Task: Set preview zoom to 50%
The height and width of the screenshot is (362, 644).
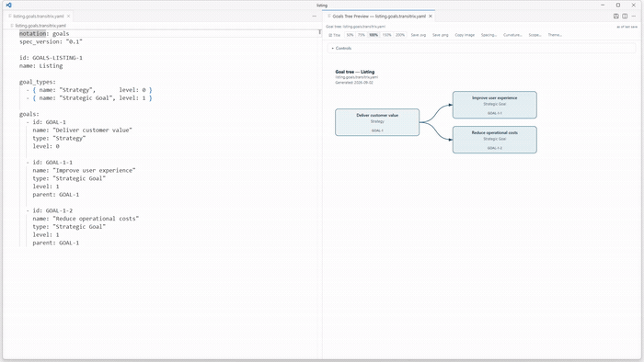Action: click(x=350, y=35)
